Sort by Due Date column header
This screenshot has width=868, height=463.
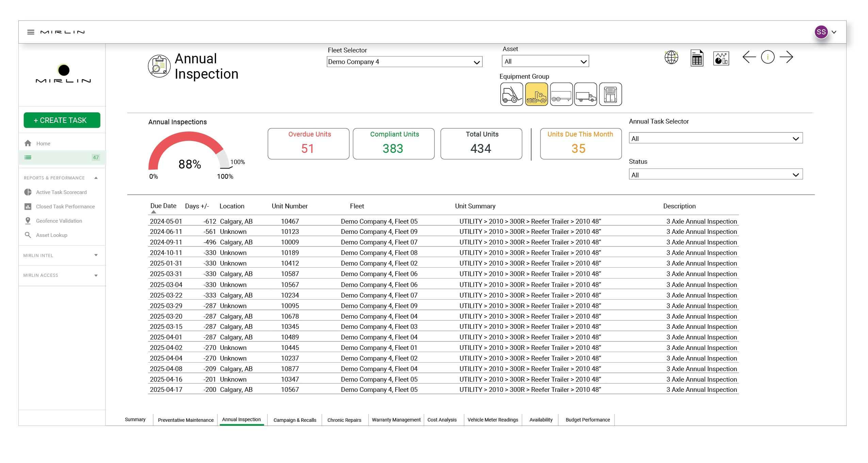[x=163, y=206]
